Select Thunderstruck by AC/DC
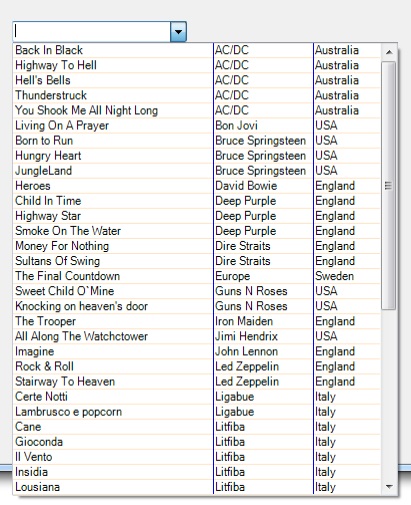Image resolution: width=411 pixels, height=505 pixels. coord(197,95)
